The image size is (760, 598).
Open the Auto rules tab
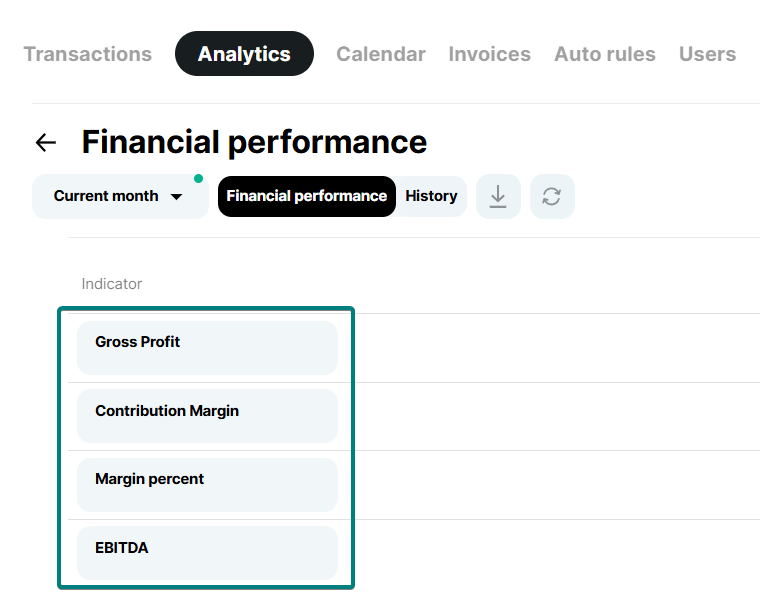pyautogui.click(x=605, y=54)
